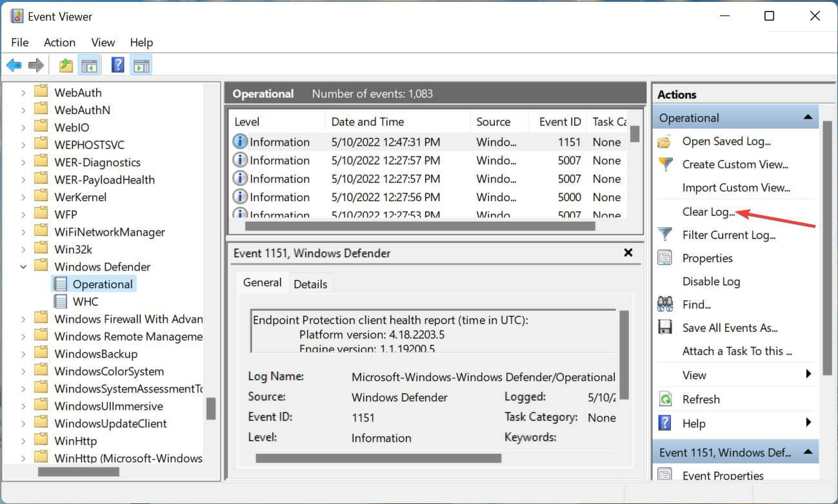Select the WHC log tree item
The image size is (838, 504).
tap(85, 301)
